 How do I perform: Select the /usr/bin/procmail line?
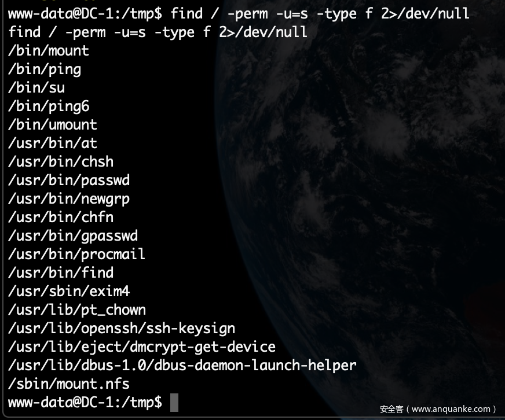point(78,255)
